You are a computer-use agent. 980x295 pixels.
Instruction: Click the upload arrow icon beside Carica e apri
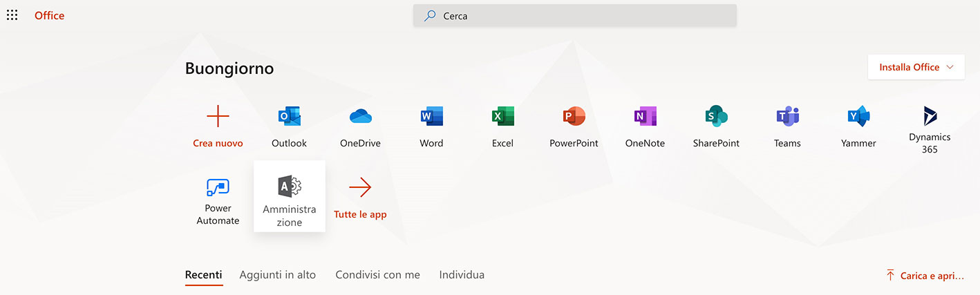(890, 276)
